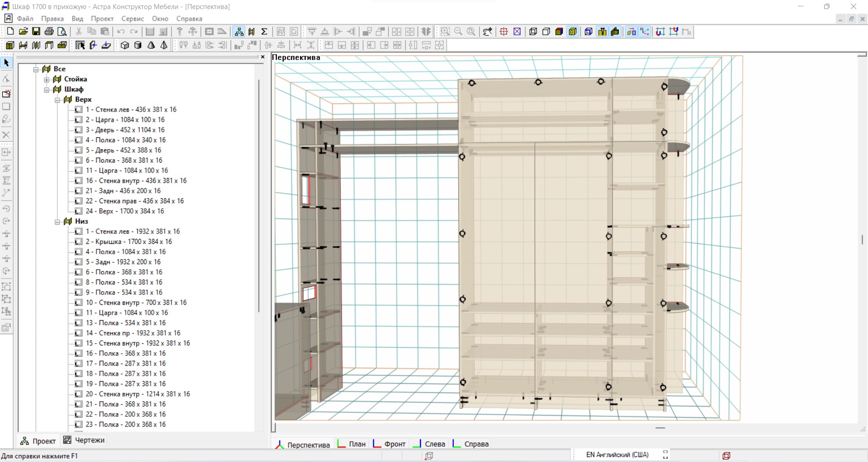Viewport: 868px width, 462px height.
Task: Click the solid colored cube shading icon
Action: [559, 31]
